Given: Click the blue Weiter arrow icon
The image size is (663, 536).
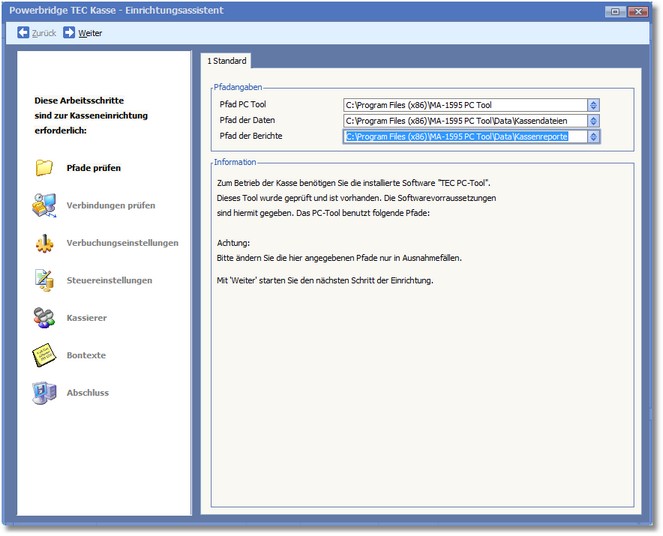Looking at the screenshot, I should point(69,33).
